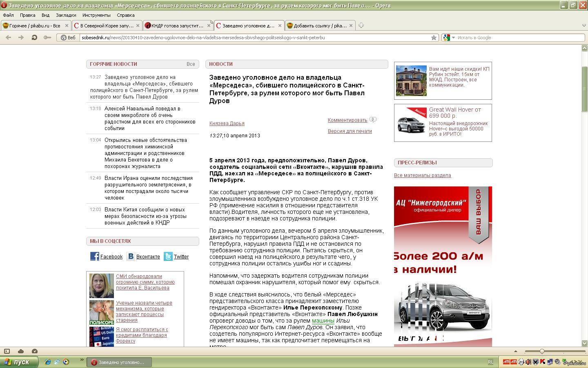The image size is (588, 368).
Task: Go back to the previous page
Action: click(x=9, y=38)
